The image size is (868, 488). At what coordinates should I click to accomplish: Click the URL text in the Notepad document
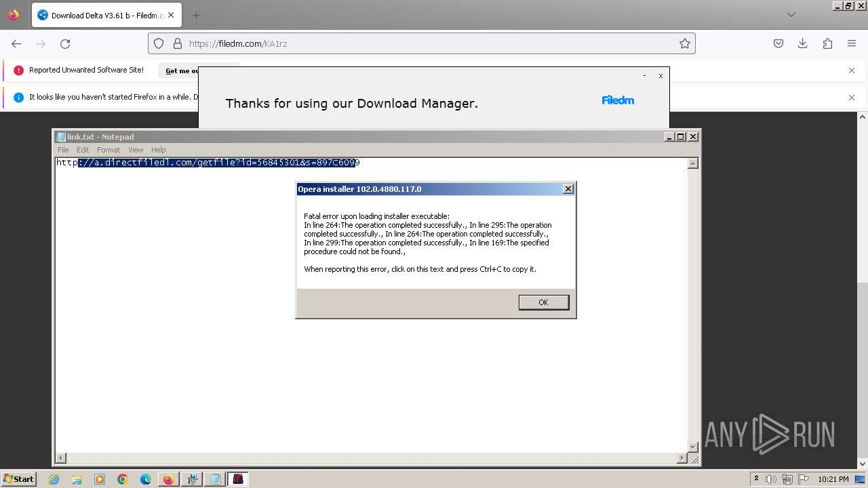(x=208, y=163)
